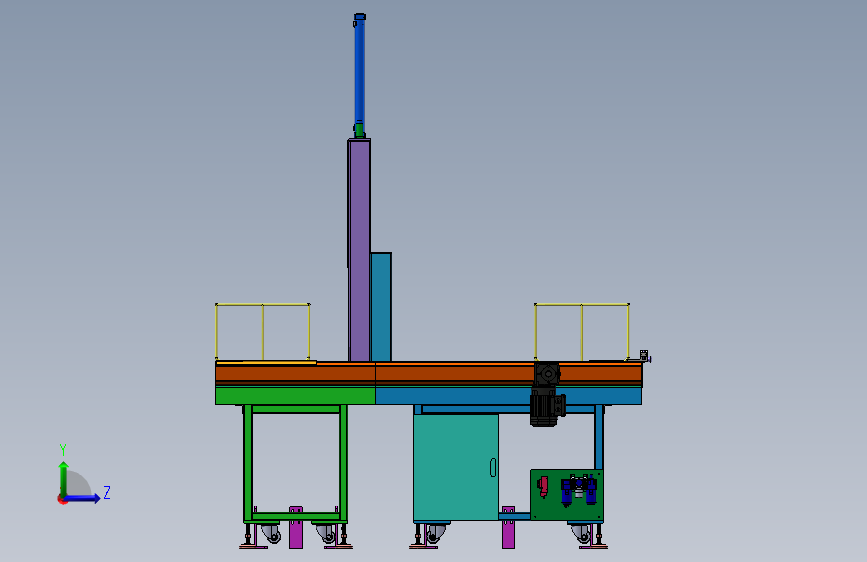Select the oval handle on cabinet door

493,467
